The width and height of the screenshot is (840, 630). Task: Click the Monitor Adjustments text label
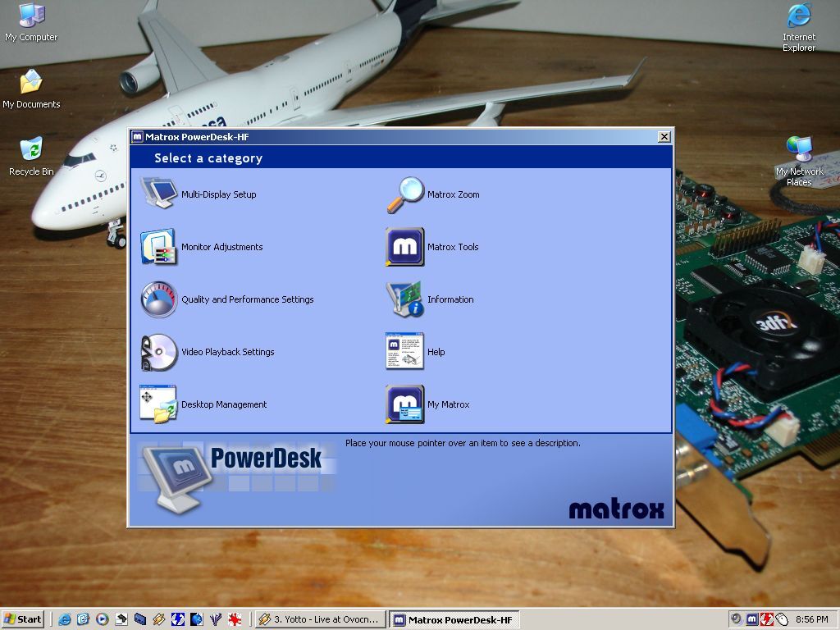(x=221, y=247)
